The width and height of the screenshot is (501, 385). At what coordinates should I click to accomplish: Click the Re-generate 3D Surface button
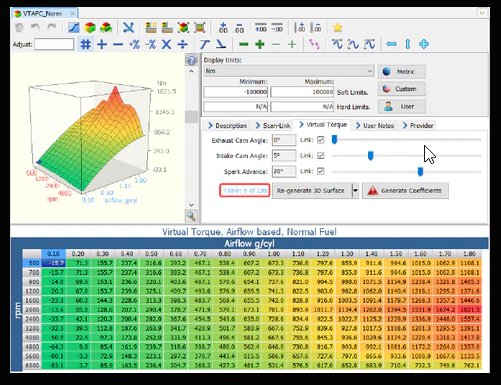click(312, 190)
